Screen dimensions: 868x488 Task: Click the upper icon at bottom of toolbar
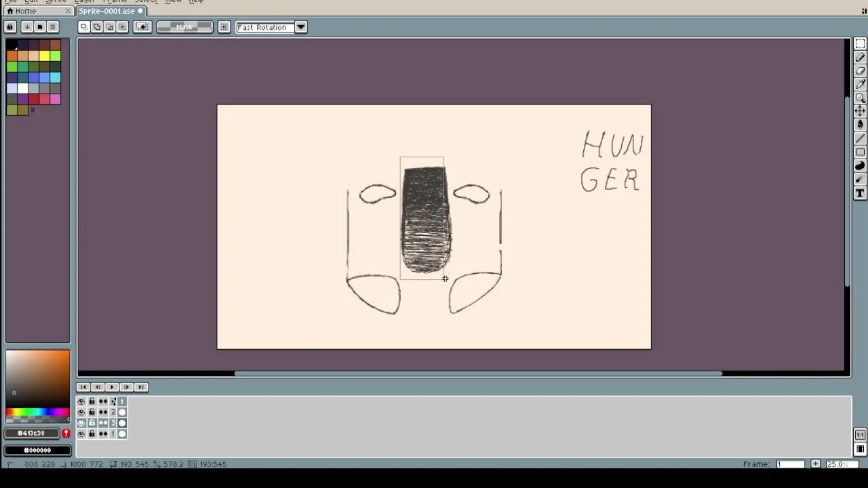860,435
